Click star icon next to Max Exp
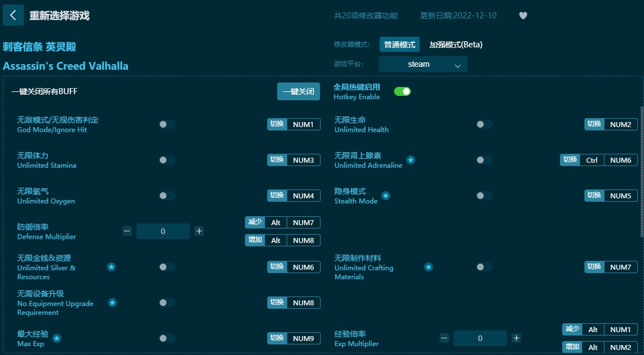The width and height of the screenshot is (644, 355). tap(57, 338)
